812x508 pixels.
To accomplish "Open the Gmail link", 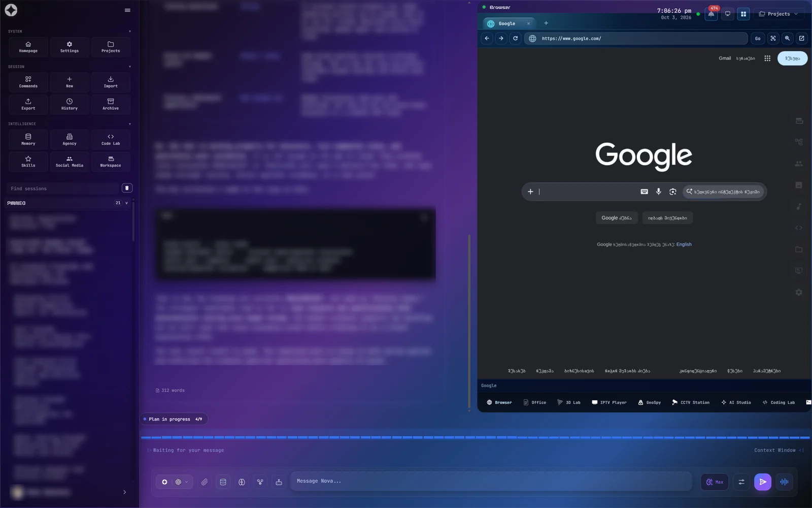I will coord(725,58).
